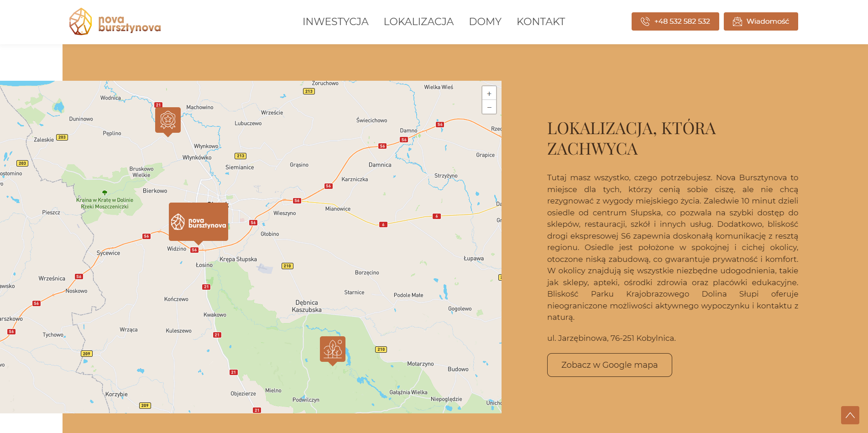
Task: Click the Łupawa label on map
Action: pyautogui.click(x=474, y=258)
